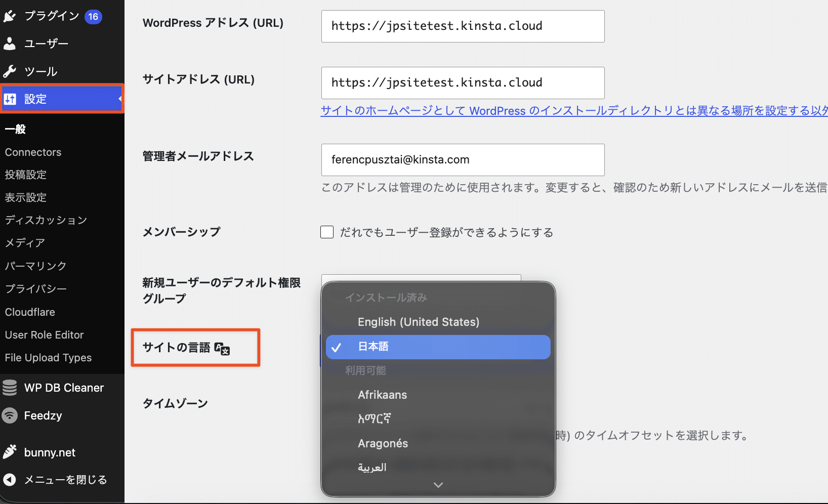Open the プラグイン (Plugins) icon in sidebar

click(10, 16)
